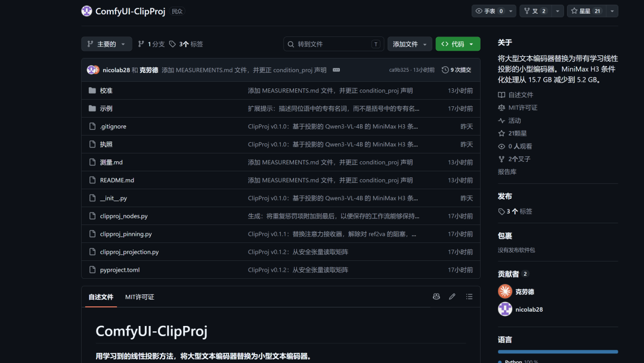Click the file icon beside clipproj_projection.py
Viewport: 644px width, 363px height.
(x=92, y=251)
